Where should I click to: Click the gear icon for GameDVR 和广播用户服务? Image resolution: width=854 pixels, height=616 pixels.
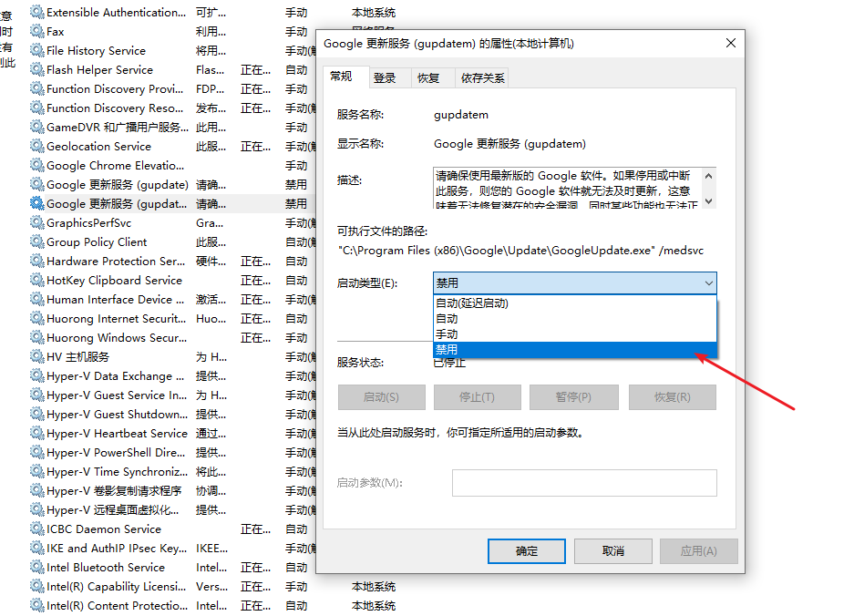[37, 128]
